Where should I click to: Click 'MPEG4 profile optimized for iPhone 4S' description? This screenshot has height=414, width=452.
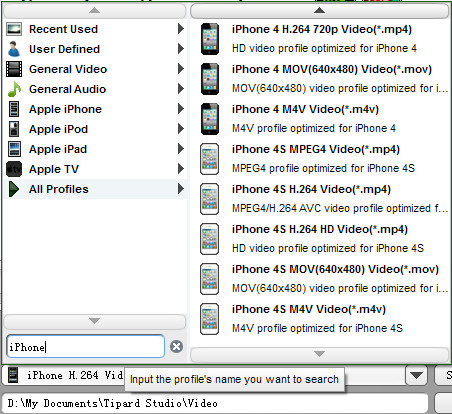[323, 168]
